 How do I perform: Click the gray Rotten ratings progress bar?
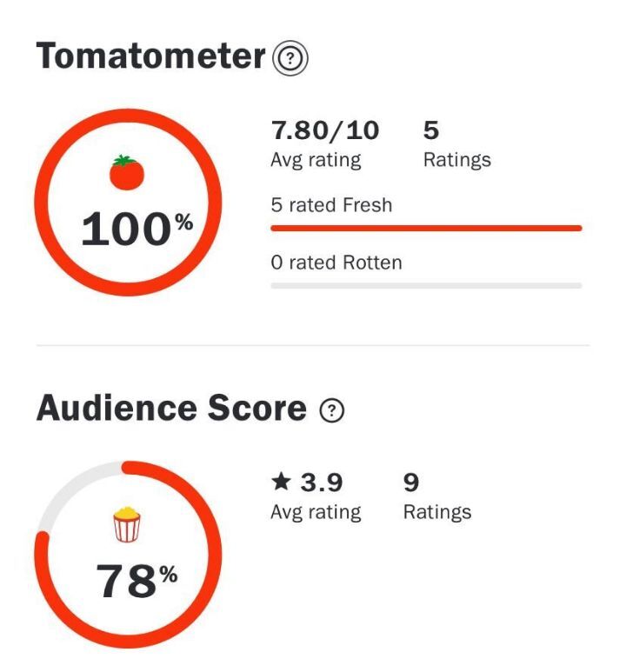click(x=426, y=285)
